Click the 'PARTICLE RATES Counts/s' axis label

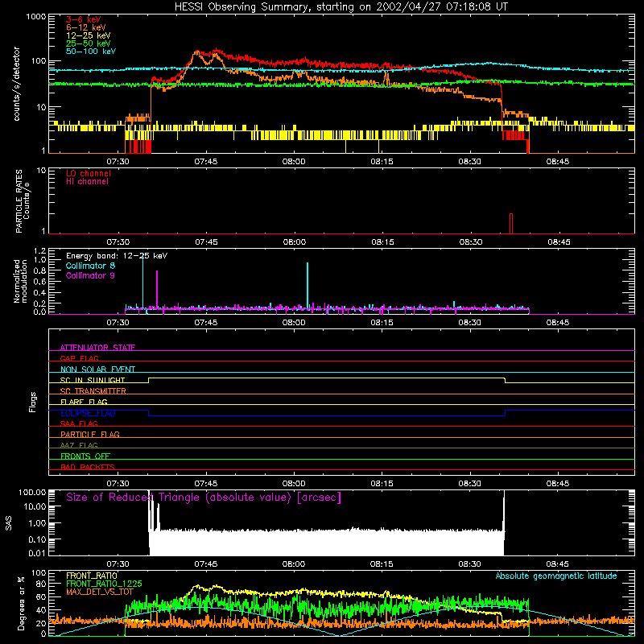pyautogui.click(x=23, y=201)
